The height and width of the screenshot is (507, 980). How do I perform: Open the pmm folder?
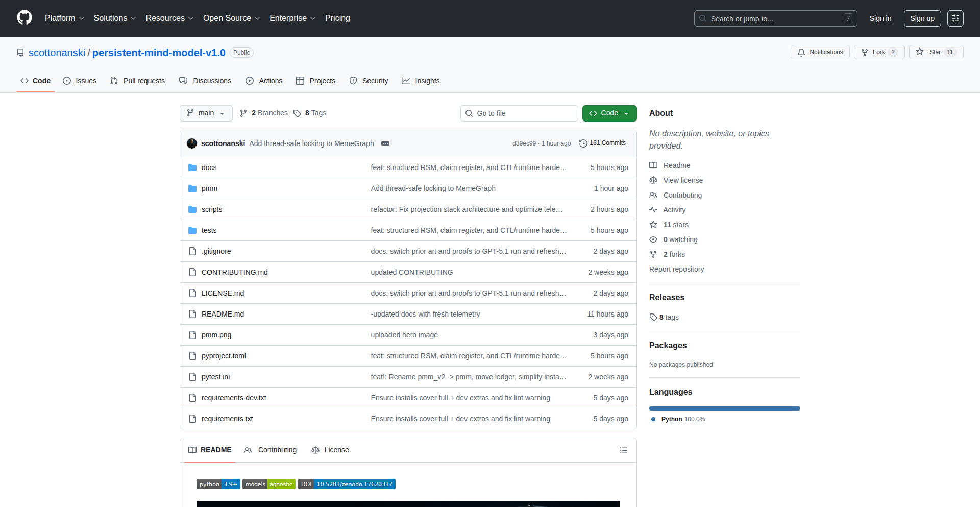(x=209, y=188)
